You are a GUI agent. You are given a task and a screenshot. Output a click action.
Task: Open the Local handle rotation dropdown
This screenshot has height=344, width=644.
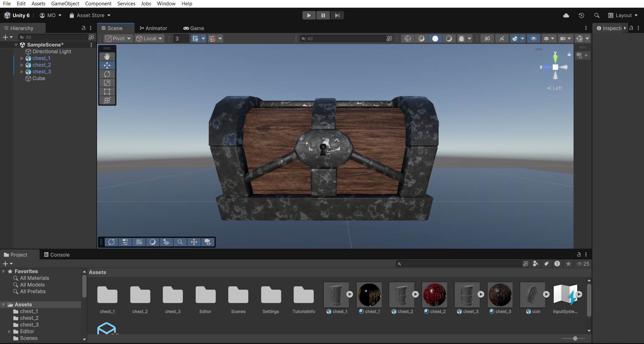click(x=149, y=39)
